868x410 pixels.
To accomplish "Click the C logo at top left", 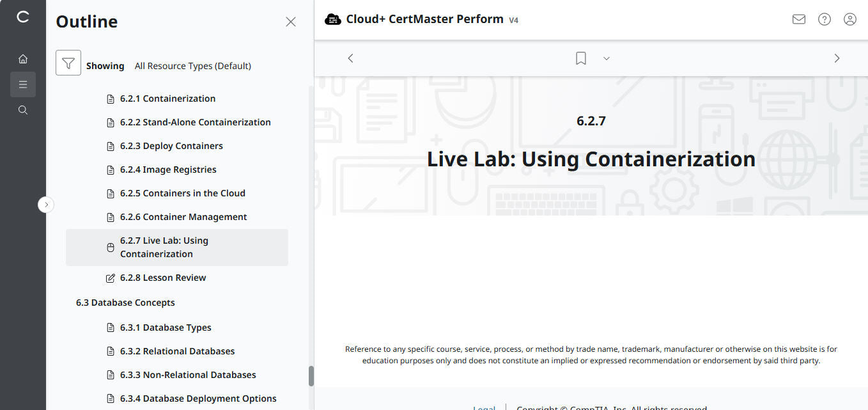I will tap(23, 17).
